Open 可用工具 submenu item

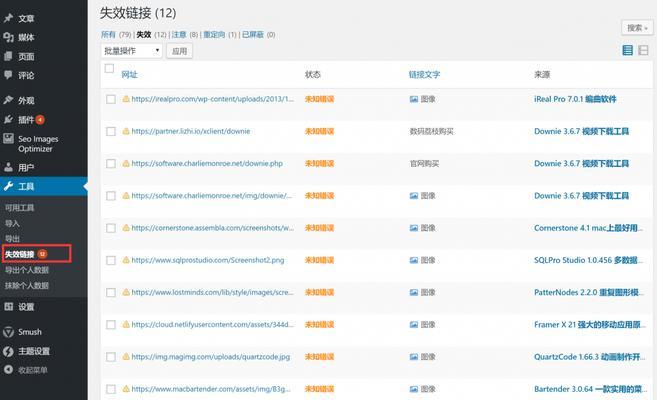(x=19, y=208)
